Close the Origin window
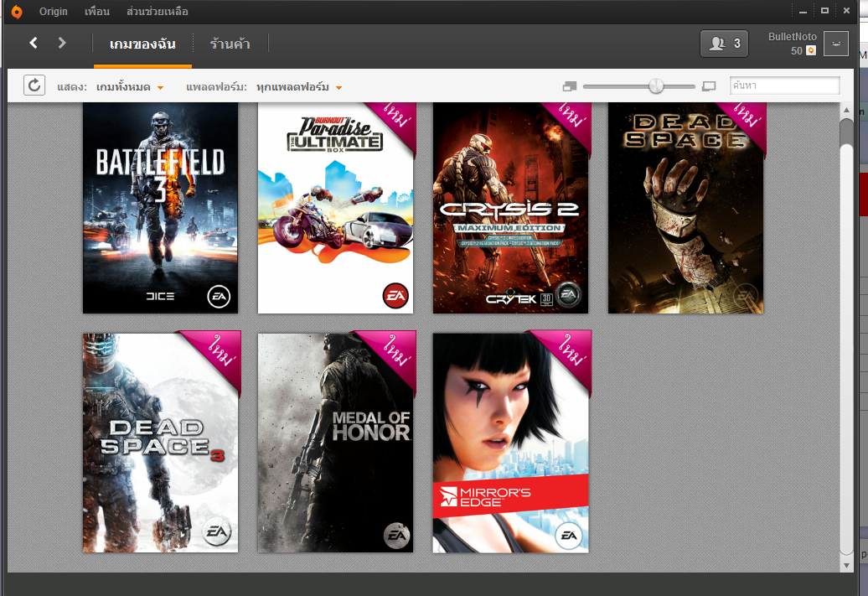Image resolution: width=868 pixels, height=596 pixels. [846, 11]
